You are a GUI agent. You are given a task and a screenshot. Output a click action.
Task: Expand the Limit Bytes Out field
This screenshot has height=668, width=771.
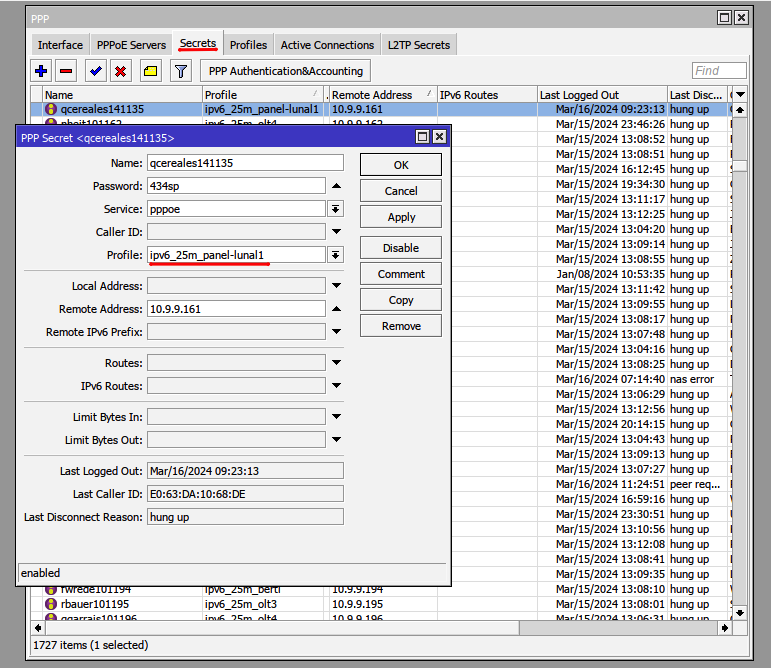click(336, 440)
